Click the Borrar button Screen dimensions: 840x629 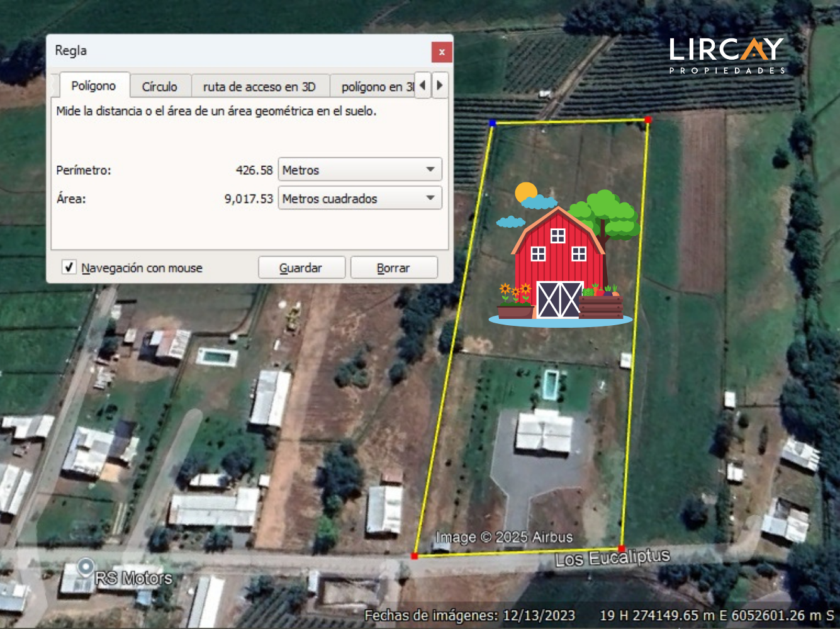[394, 268]
